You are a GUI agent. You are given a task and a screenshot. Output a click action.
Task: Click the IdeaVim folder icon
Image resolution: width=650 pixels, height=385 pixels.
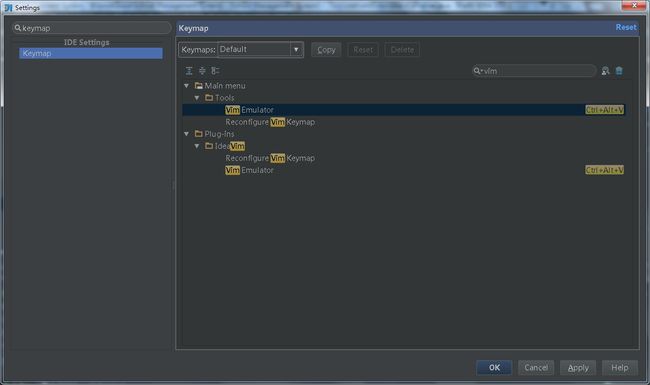pyautogui.click(x=209, y=146)
